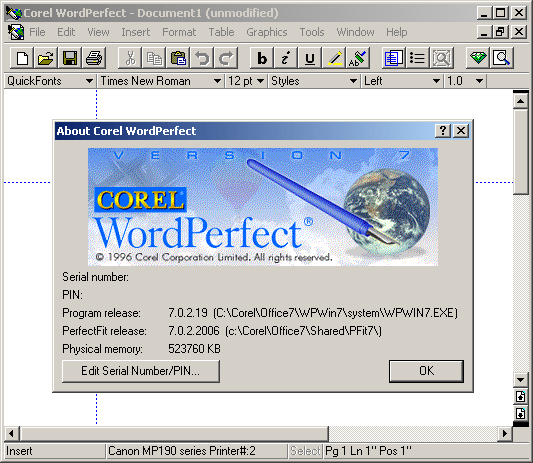Image resolution: width=533 pixels, height=463 pixels.
Task: Click the Previous Page icon on scrollbar
Action: 520,396
